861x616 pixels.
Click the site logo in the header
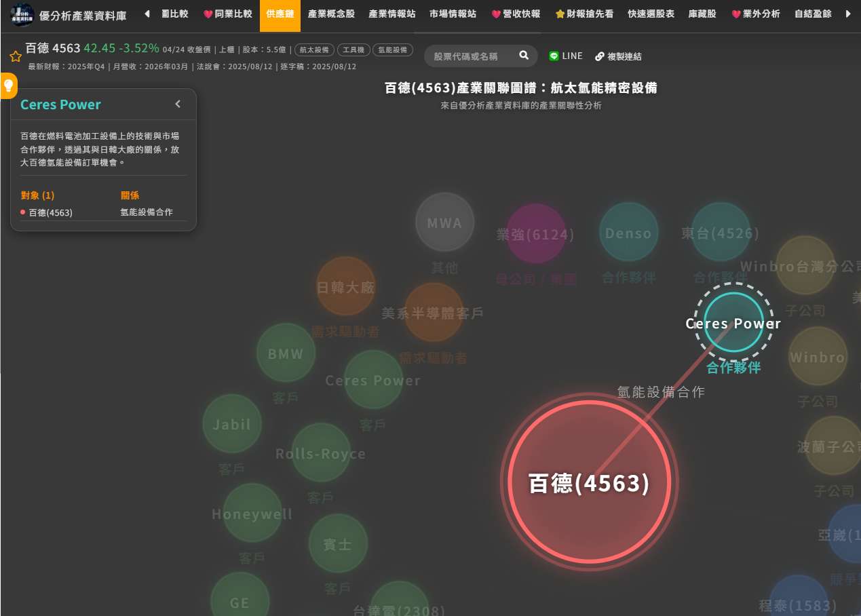[22, 15]
